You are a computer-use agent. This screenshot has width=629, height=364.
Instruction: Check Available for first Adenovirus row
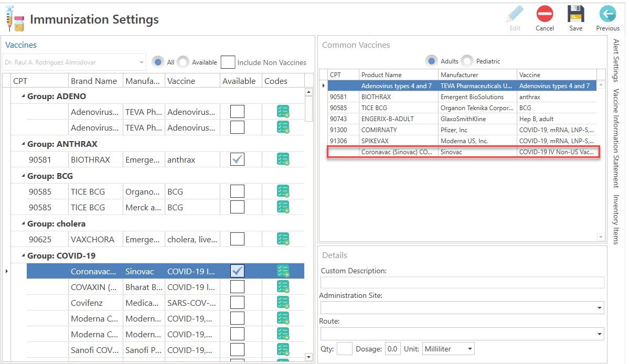pyautogui.click(x=238, y=111)
